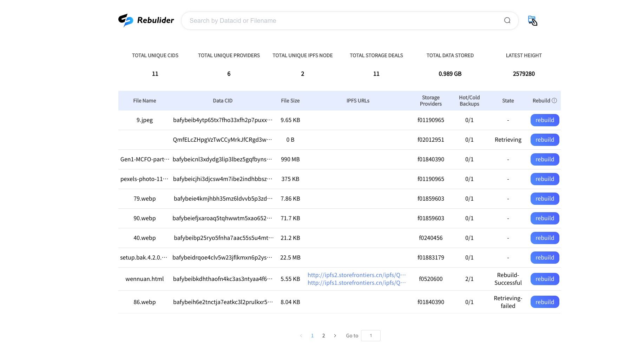Image resolution: width=644 pixels, height=363 pixels.
Task: Click the Retrieving-failed state
Action: (x=508, y=302)
